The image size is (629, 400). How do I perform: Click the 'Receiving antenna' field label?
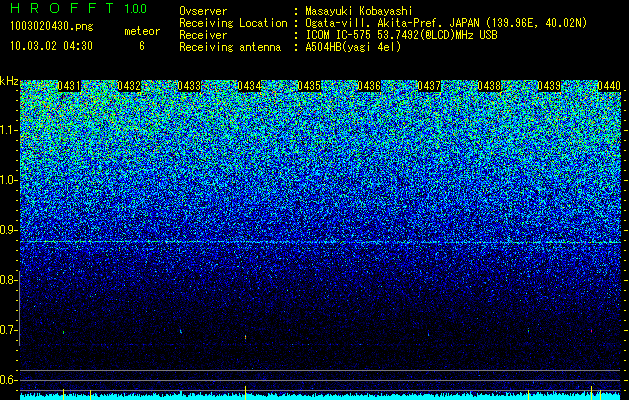[x=230, y=47]
